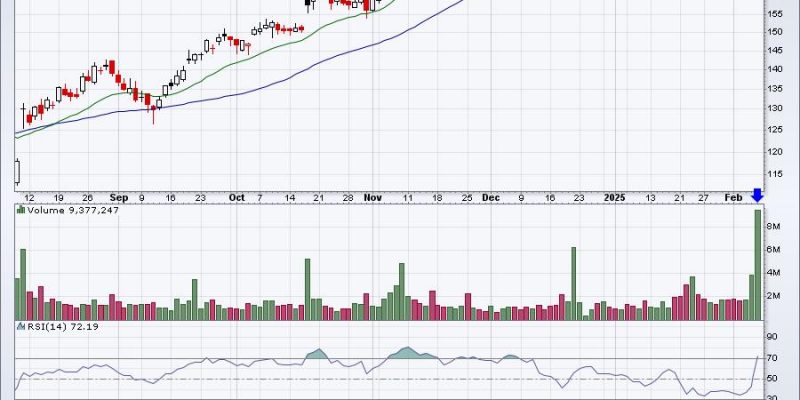Click the 150 price axis label
The height and width of the screenshot is (400, 800).
(x=774, y=33)
